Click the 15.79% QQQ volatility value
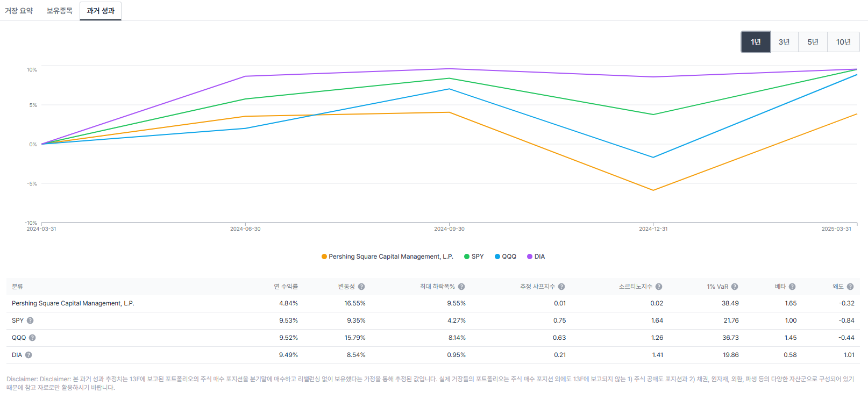Screen dimensions: 868x399 point(355,338)
